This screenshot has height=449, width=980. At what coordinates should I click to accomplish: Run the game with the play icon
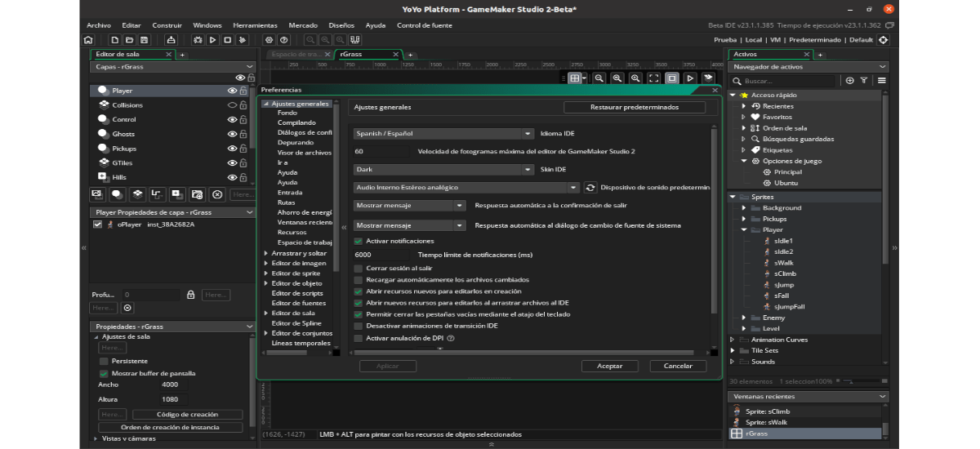(212, 39)
